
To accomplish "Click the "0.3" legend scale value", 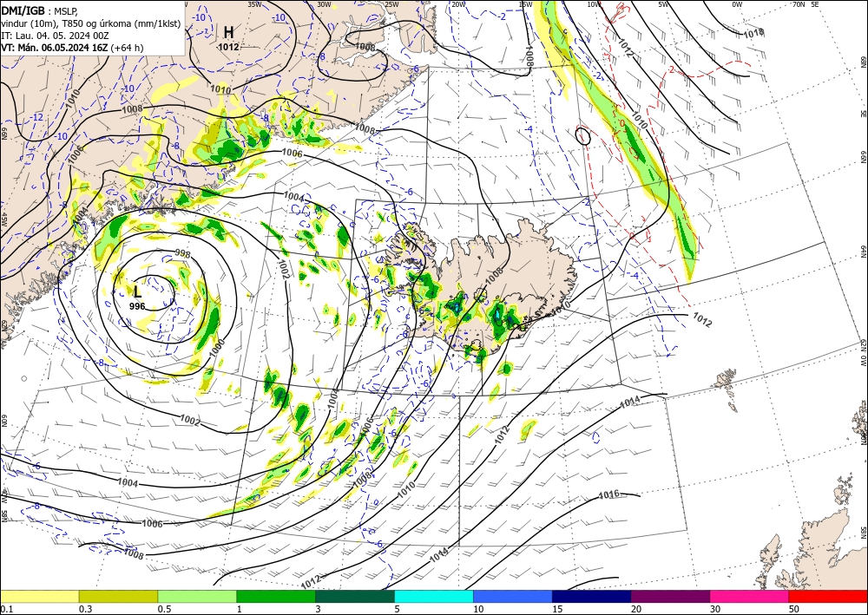I will click(85, 609).
